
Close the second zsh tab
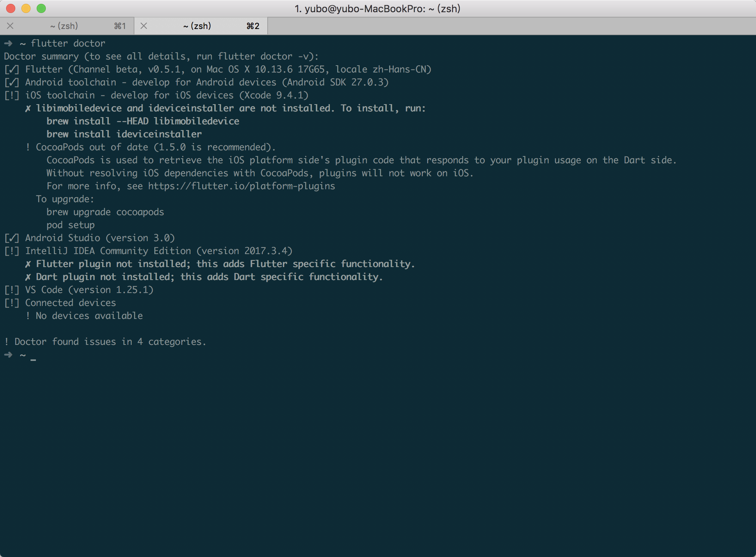tap(144, 26)
